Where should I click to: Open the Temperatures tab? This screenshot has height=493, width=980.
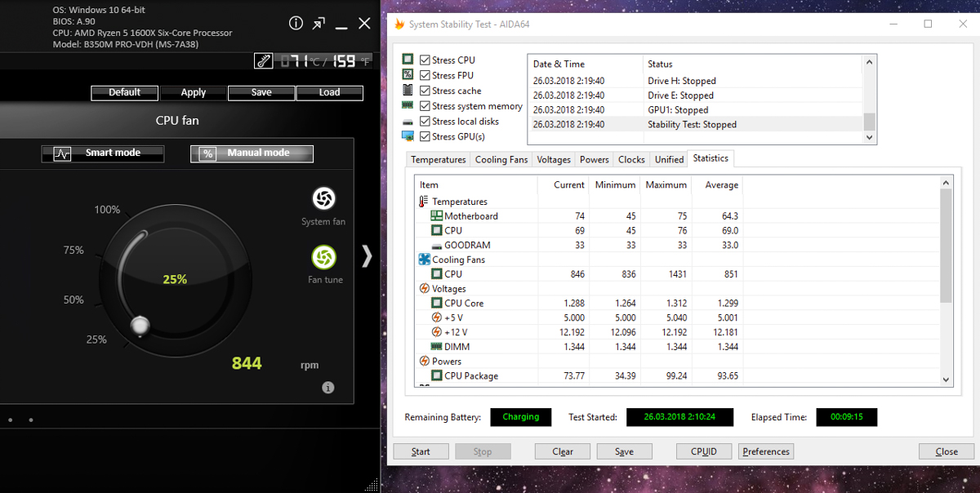(439, 160)
